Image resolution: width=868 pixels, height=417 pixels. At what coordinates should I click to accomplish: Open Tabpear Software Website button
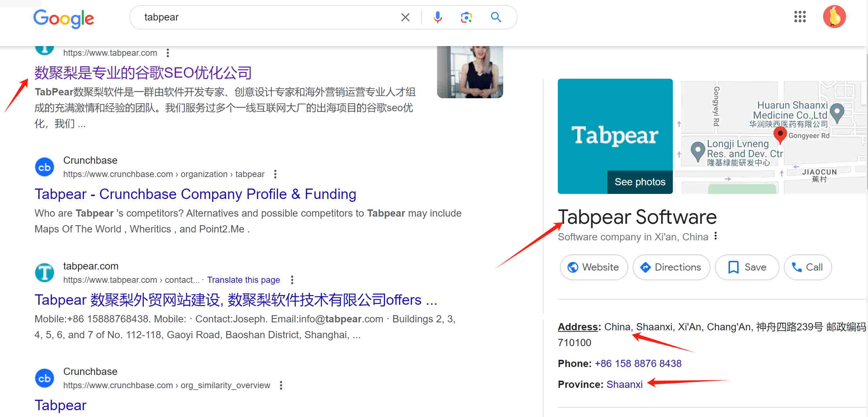pyautogui.click(x=593, y=267)
